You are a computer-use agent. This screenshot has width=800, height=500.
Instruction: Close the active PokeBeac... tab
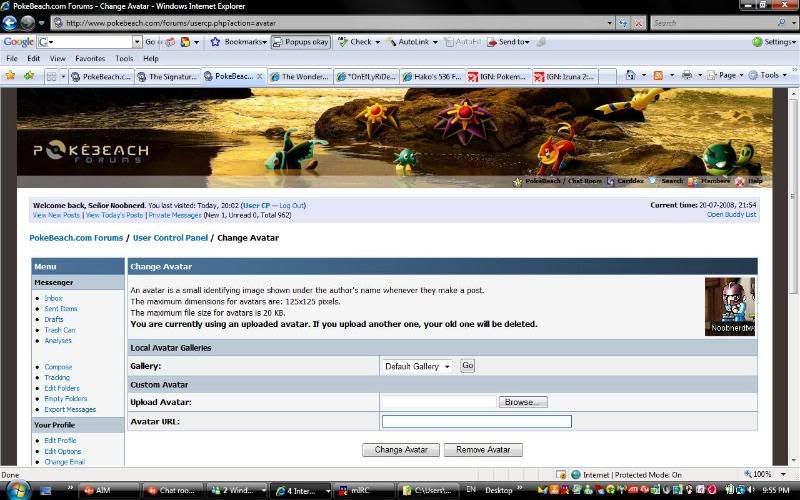(x=259, y=76)
